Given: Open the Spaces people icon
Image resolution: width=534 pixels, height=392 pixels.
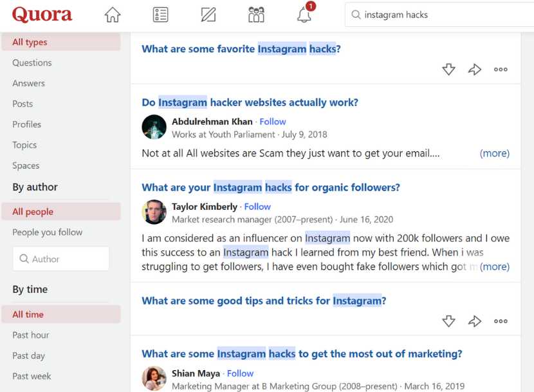Looking at the screenshot, I should pyautogui.click(x=256, y=15).
